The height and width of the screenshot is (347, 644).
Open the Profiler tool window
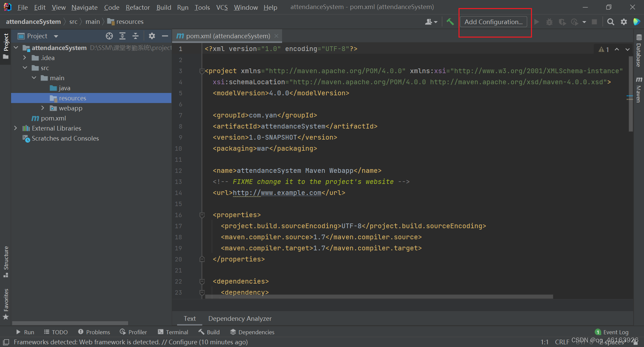[x=133, y=332]
